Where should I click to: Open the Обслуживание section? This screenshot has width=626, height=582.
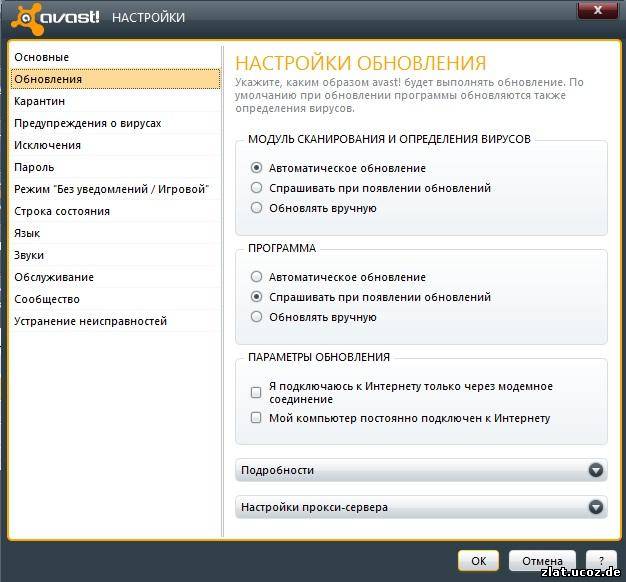[x=116, y=277]
